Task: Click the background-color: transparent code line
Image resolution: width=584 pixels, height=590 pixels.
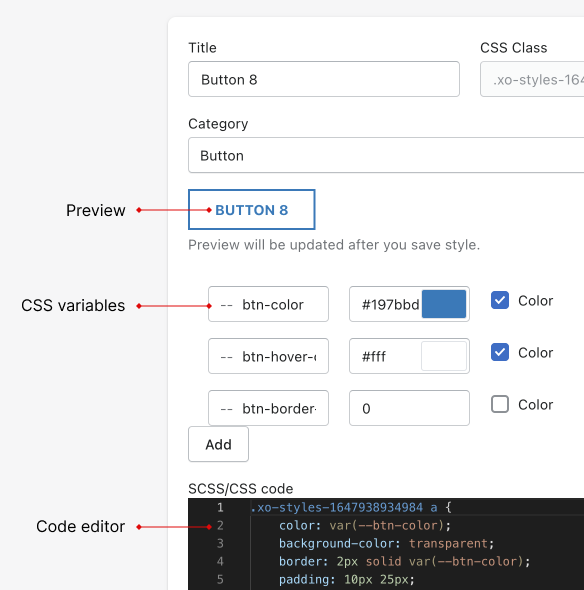Action: [386, 543]
